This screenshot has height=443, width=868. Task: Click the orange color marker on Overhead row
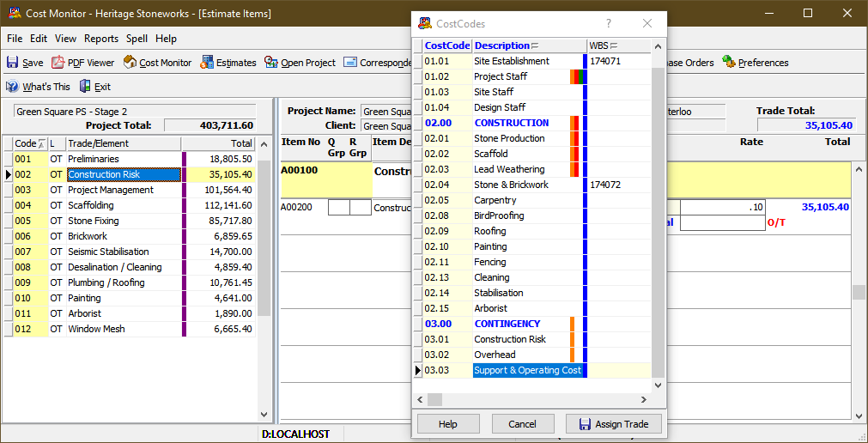click(573, 355)
